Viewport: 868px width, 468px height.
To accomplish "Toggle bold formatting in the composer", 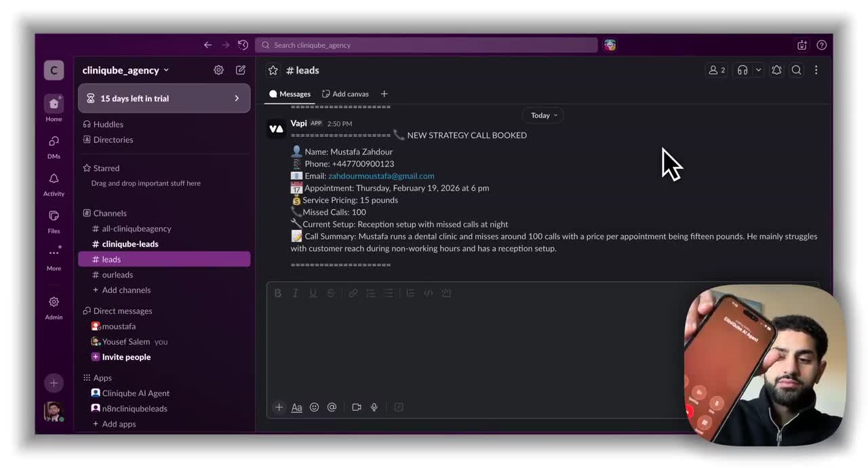I will 277,292.
